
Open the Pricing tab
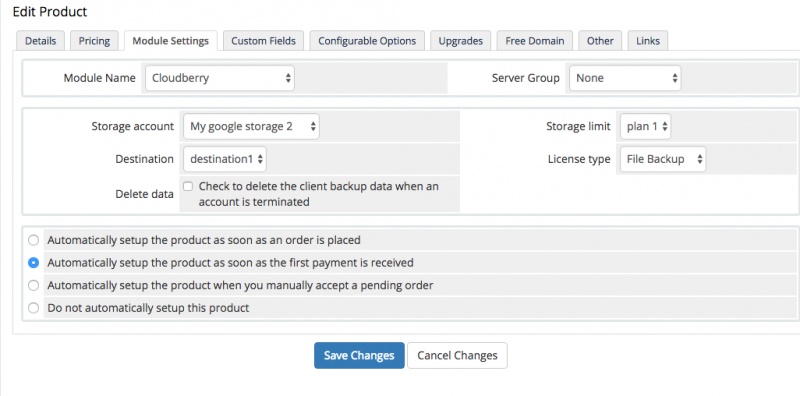tap(94, 41)
